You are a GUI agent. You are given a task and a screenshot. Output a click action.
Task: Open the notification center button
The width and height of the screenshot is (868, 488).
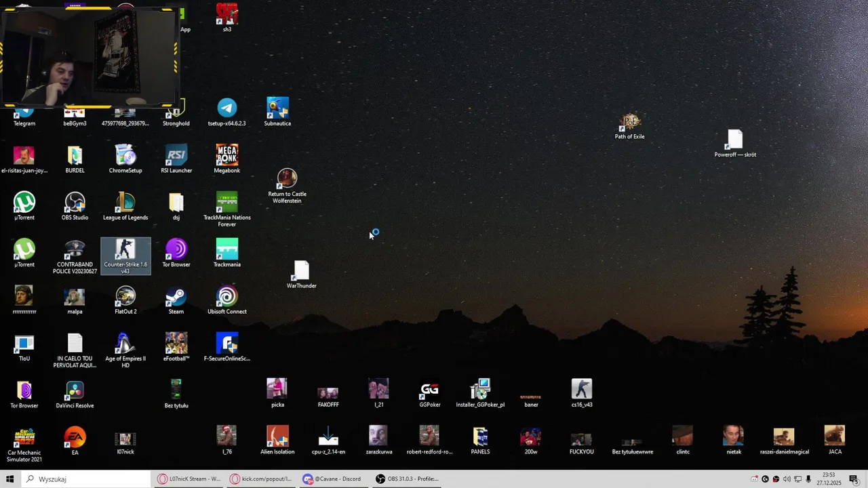click(x=854, y=479)
